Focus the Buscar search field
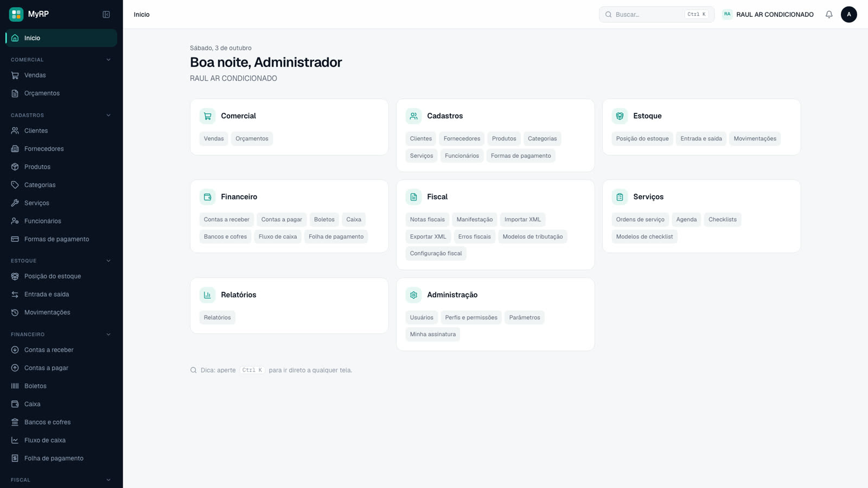The width and height of the screenshot is (868, 488). (x=656, y=15)
